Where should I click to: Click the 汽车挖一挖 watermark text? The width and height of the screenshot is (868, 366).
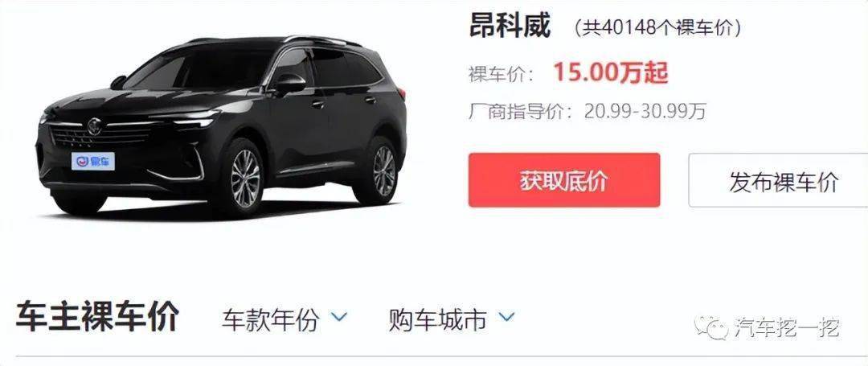[x=787, y=328]
